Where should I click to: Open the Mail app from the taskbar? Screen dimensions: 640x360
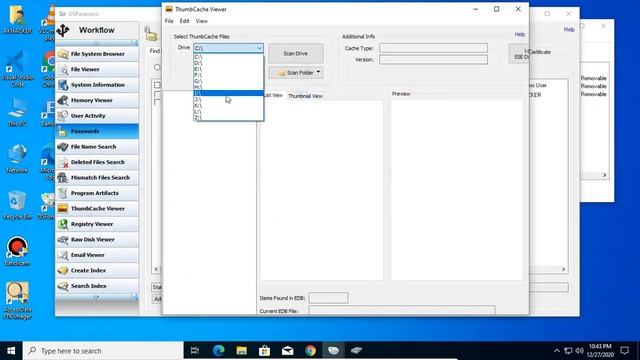pos(287,351)
